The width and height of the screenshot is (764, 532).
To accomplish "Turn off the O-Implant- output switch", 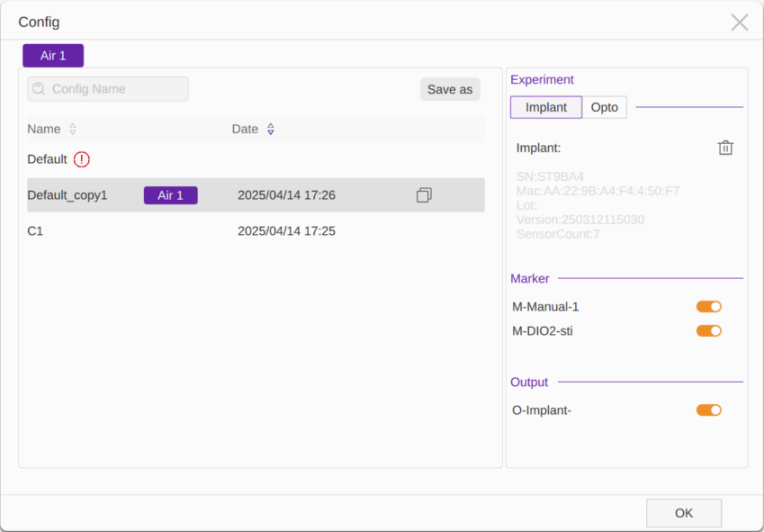I will point(708,410).
